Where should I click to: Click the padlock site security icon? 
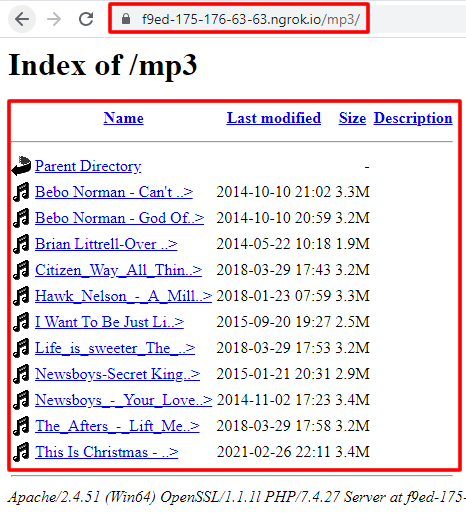(126, 19)
